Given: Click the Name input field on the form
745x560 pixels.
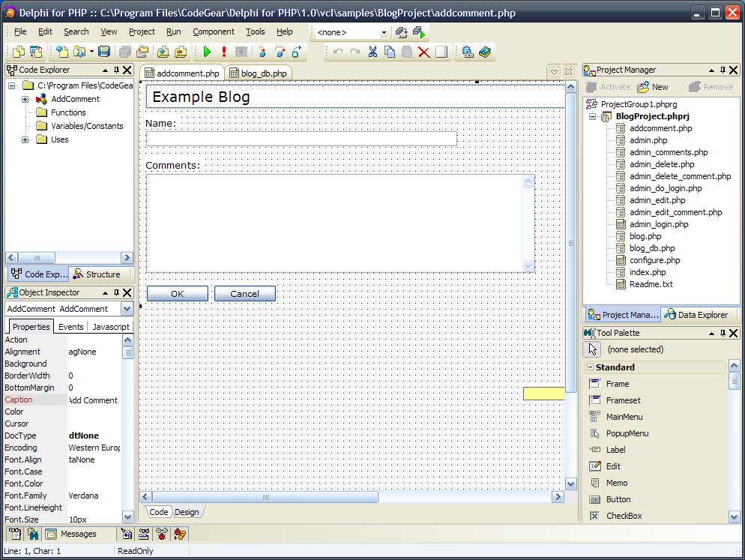Looking at the screenshot, I should [x=301, y=139].
